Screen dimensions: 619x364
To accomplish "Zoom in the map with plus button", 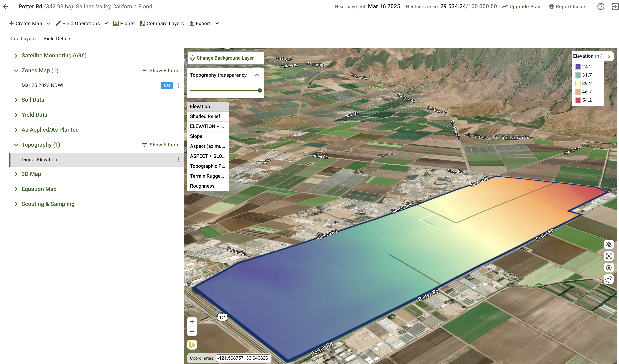I will [x=192, y=321].
